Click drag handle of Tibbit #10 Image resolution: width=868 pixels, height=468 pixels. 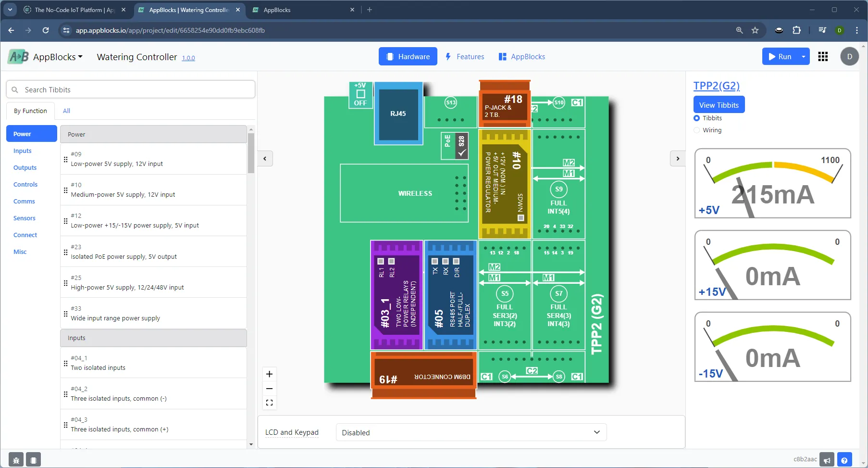(x=66, y=190)
